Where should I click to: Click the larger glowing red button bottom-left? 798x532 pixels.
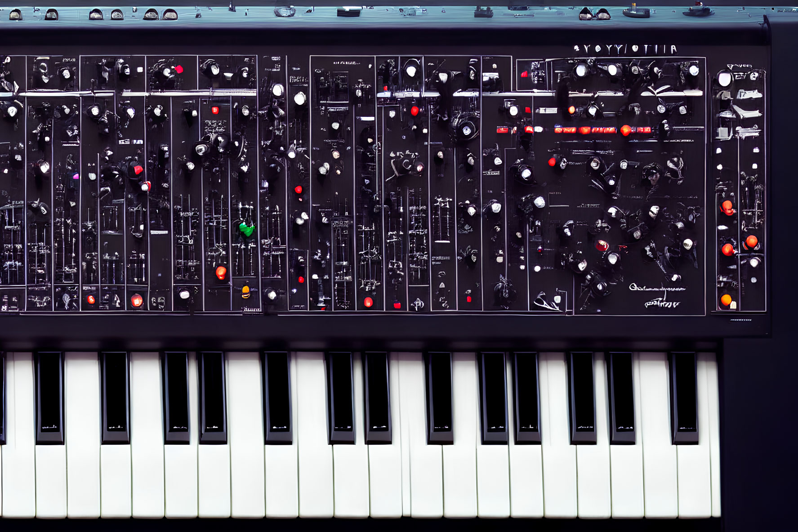click(x=137, y=300)
